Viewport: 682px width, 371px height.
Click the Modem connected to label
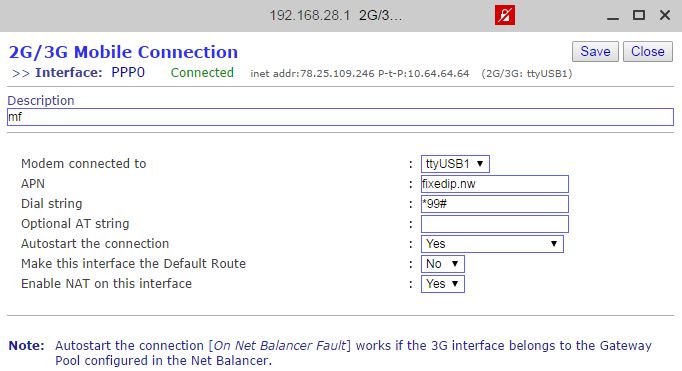tap(84, 164)
